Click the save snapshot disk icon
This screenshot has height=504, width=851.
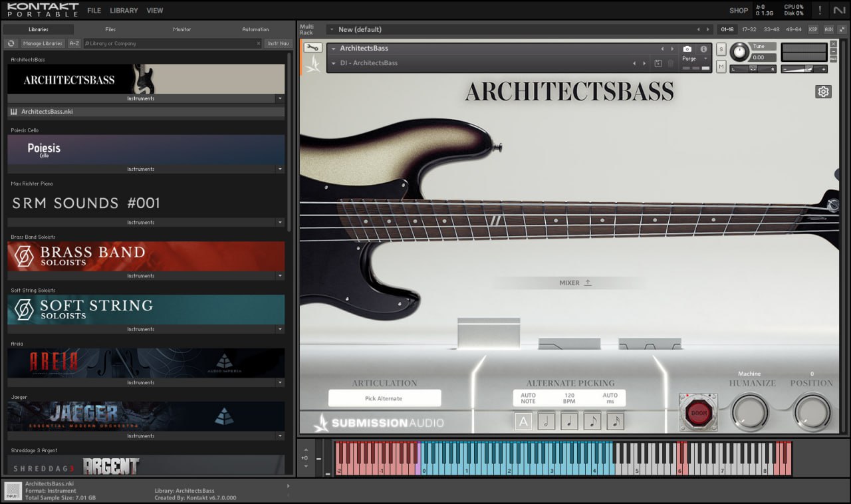pos(658,63)
